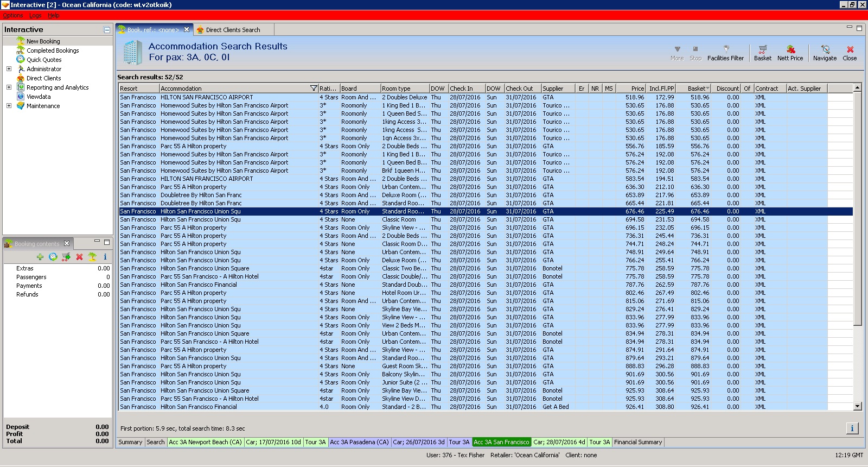Switch to Acc 3A Pasadena (CA) tab
This screenshot has width=868, height=467.
click(359, 442)
